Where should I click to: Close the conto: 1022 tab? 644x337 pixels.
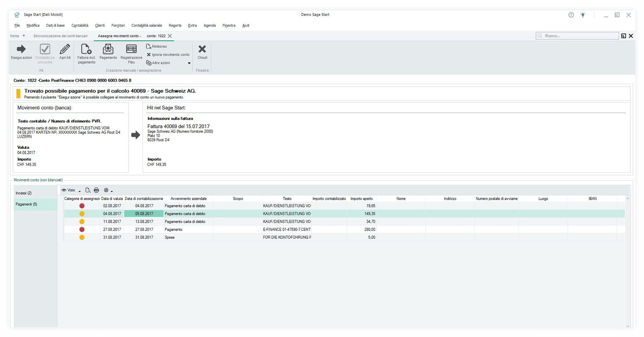(170, 36)
